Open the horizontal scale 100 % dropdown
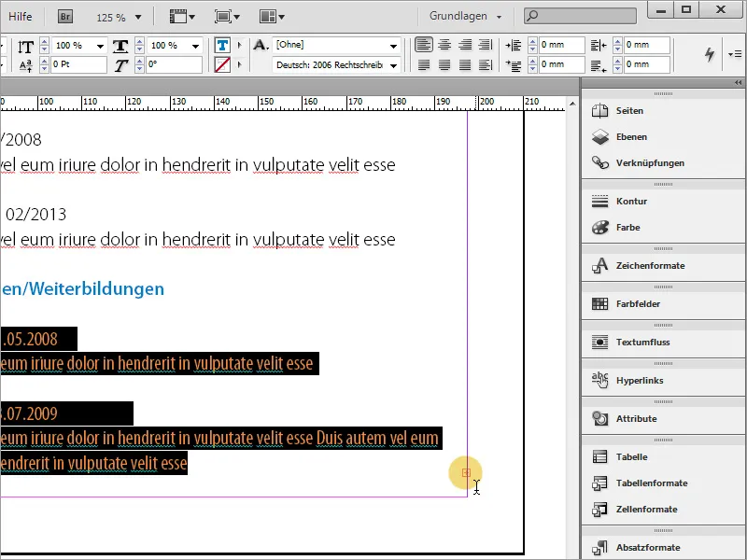 click(195, 46)
